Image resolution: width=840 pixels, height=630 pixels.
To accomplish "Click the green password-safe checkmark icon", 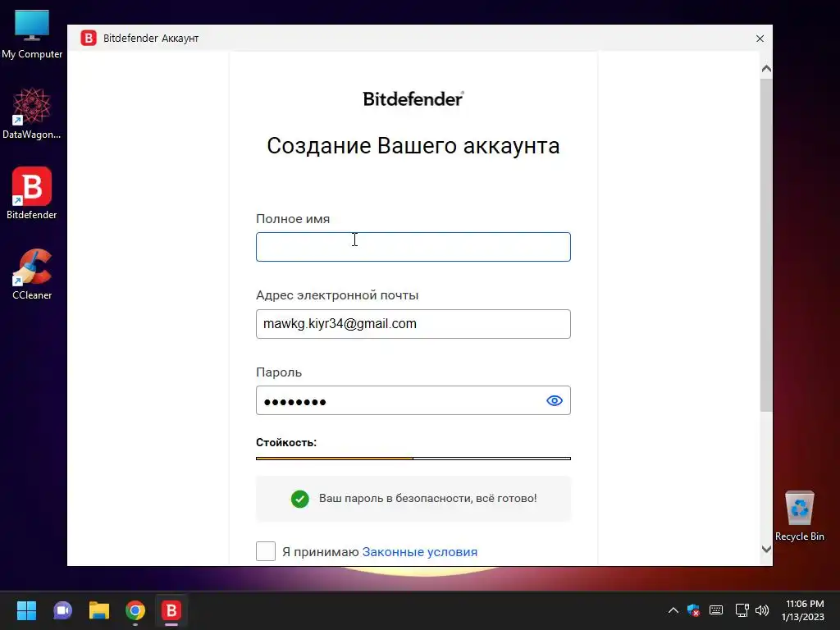I will point(300,499).
